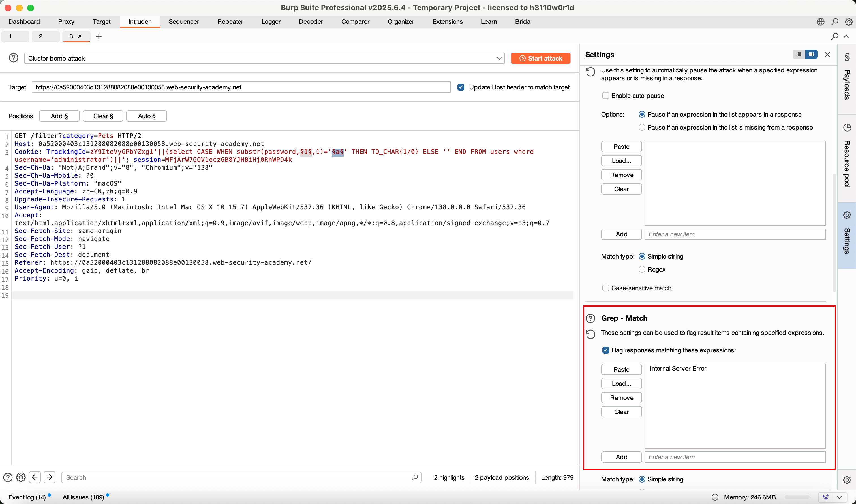Open attack type help icon
Screen dimensions: 856x504
click(14, 58)
